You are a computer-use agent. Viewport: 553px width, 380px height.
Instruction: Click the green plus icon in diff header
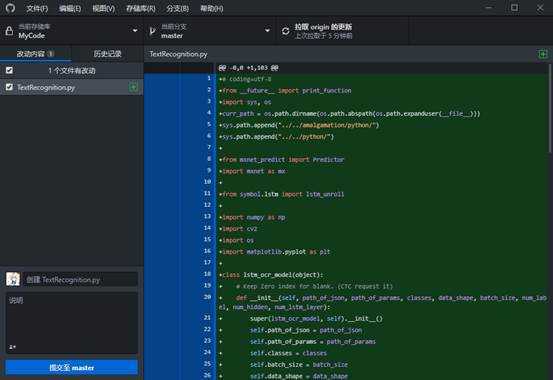coord(542,54)
